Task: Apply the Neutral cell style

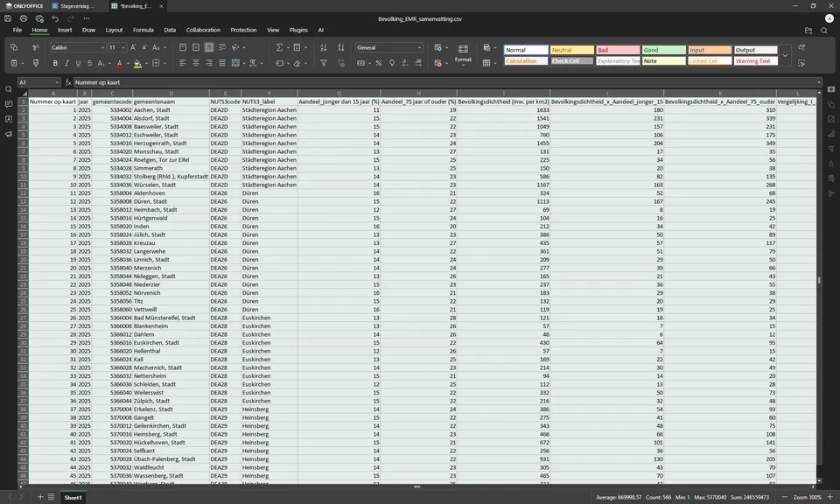Action: point(572,50)
